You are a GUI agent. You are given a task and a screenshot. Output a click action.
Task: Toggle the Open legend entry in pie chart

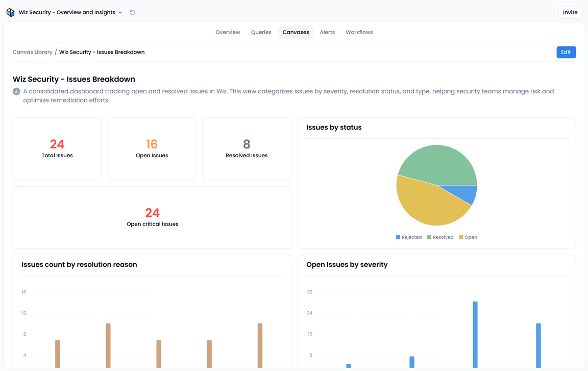(468, 237)
